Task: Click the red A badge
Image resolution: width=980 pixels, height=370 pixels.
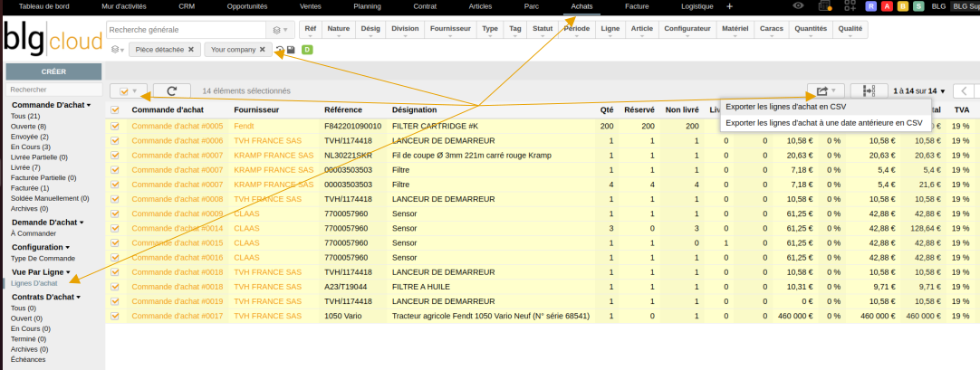Action: pos(887,6)
